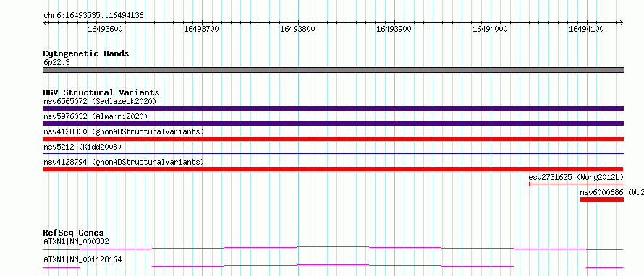Click the nsv4128794 gnomAD label
Screen dimensions: 644x276
tap(124, 162)
